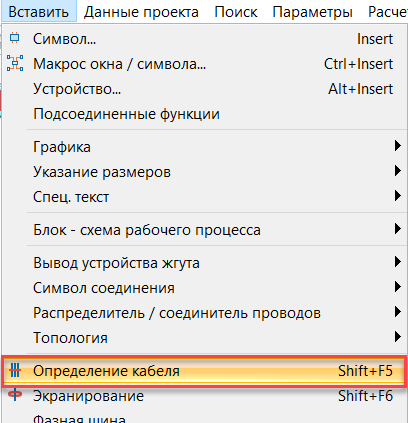Click the Определение кабеля icon

pyautogui.click(x=15, y=370)
